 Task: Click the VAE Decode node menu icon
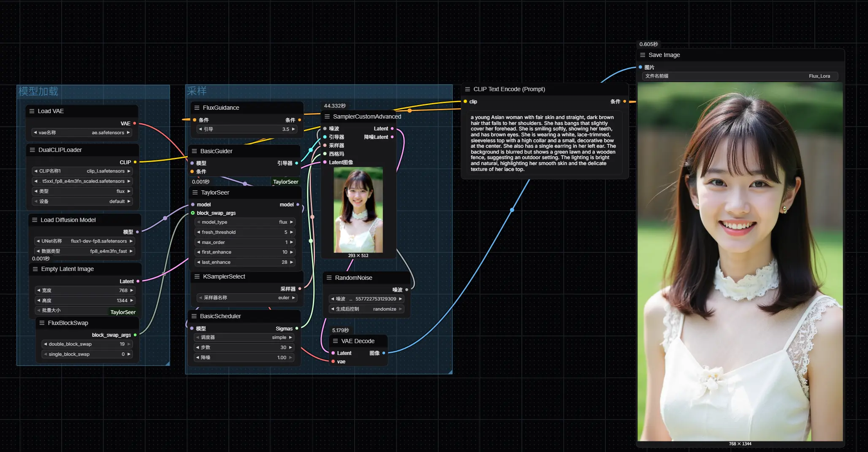[335, 341]
